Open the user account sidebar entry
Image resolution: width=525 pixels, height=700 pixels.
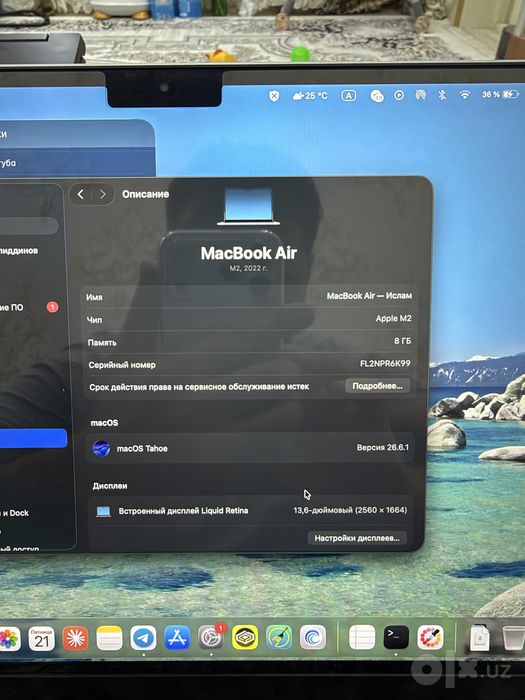(x=20, y=250)
